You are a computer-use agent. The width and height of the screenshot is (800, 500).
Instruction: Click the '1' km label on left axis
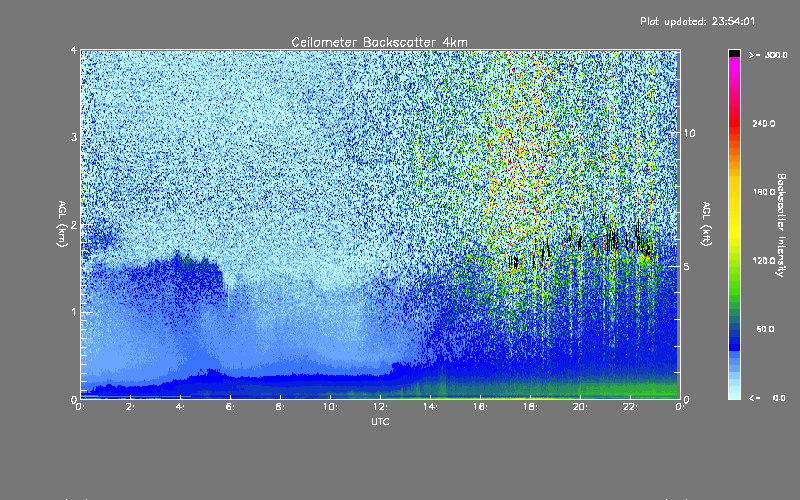click(x=74, y=312)
